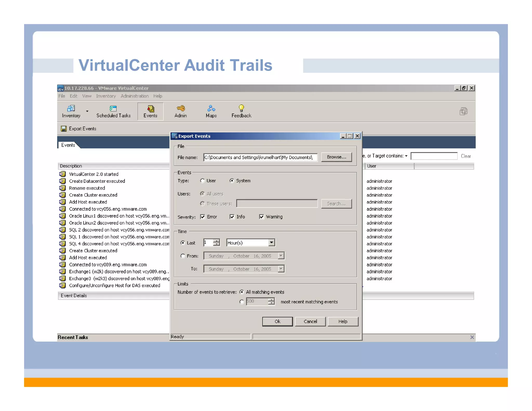Click the event icon beside VirtualCenter 2.0 started

(x=62, y=174)
